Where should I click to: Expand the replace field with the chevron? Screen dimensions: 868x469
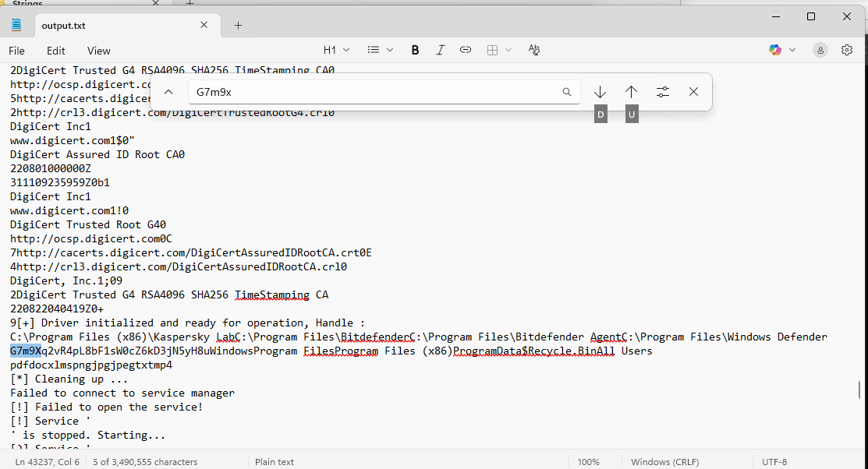168,92
